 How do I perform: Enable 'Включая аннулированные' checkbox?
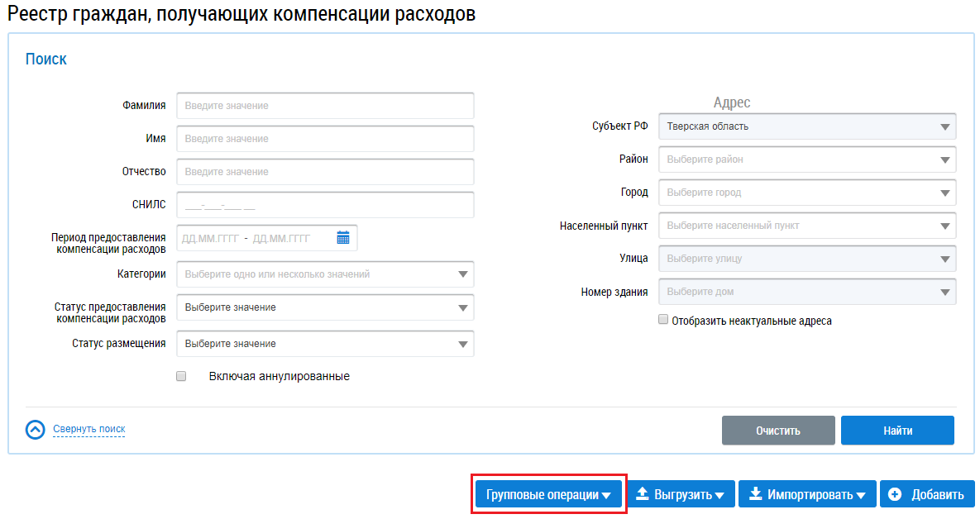[182, 376]
